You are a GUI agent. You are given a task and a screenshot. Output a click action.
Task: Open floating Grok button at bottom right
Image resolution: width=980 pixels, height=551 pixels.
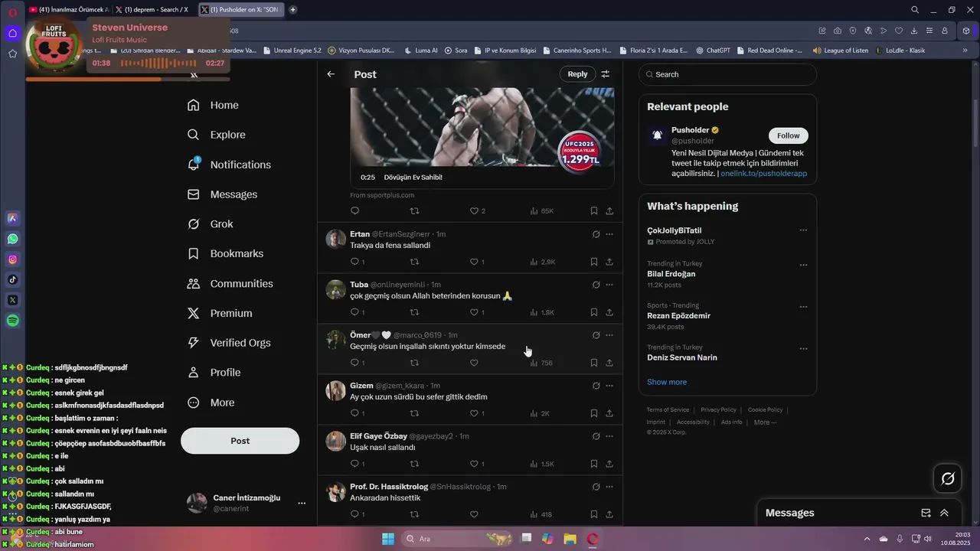(x=948, y=479)
